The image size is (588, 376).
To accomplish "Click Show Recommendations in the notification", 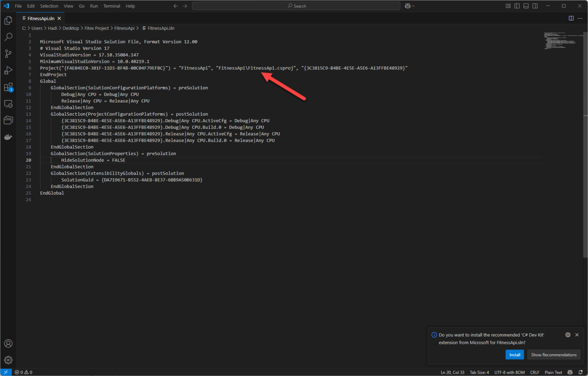I will pyautogui.click(x=554, y=355).
